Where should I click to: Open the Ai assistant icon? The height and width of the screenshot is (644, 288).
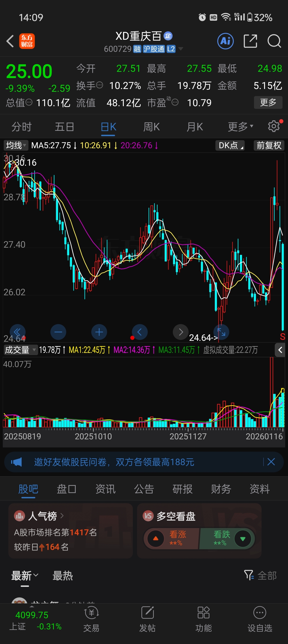pyautogui.click(x=225, y=41)
